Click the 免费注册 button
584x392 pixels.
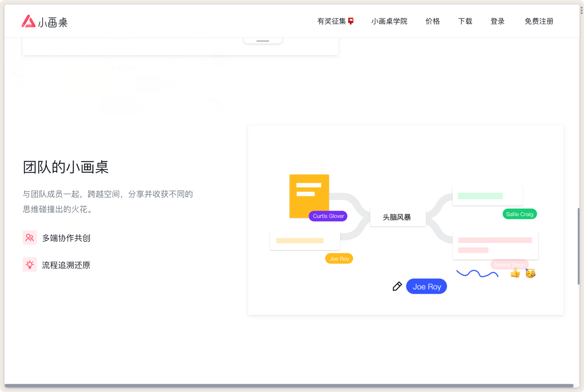pos(539,22)
